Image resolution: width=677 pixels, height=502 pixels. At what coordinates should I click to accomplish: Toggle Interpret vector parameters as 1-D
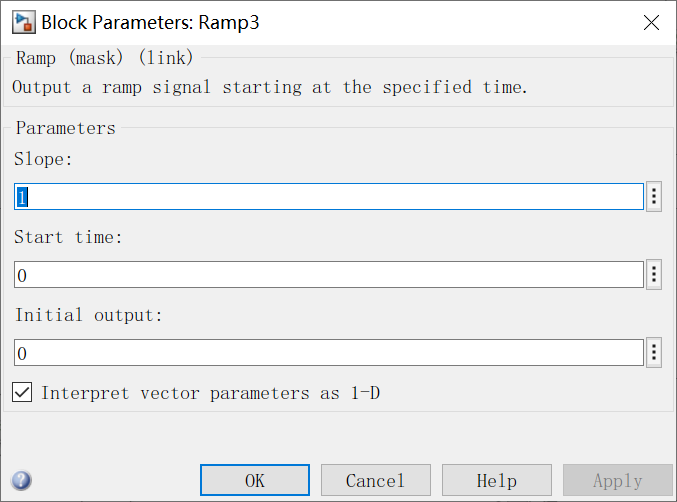[22, 393]
